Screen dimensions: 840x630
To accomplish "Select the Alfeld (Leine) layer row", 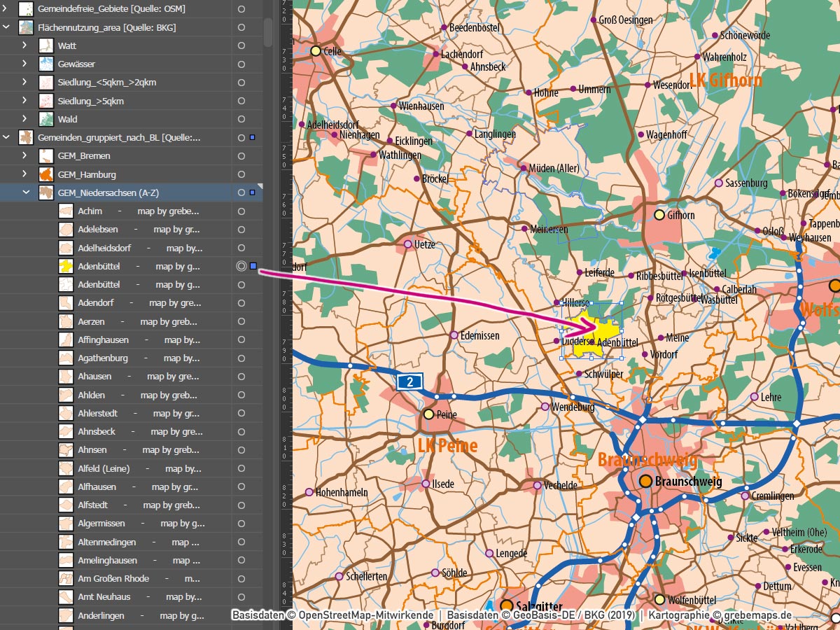I will click(140, 468).
